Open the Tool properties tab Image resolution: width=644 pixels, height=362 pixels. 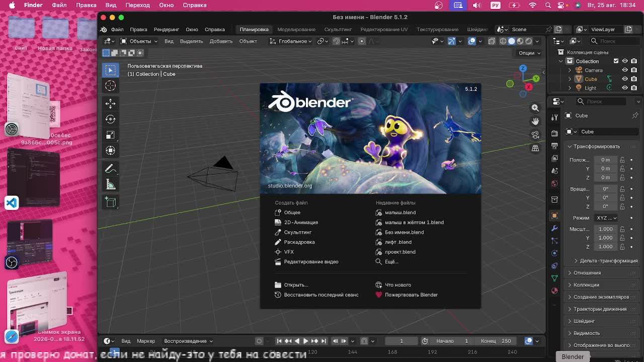pyautogui.click(x=554, y=117)
